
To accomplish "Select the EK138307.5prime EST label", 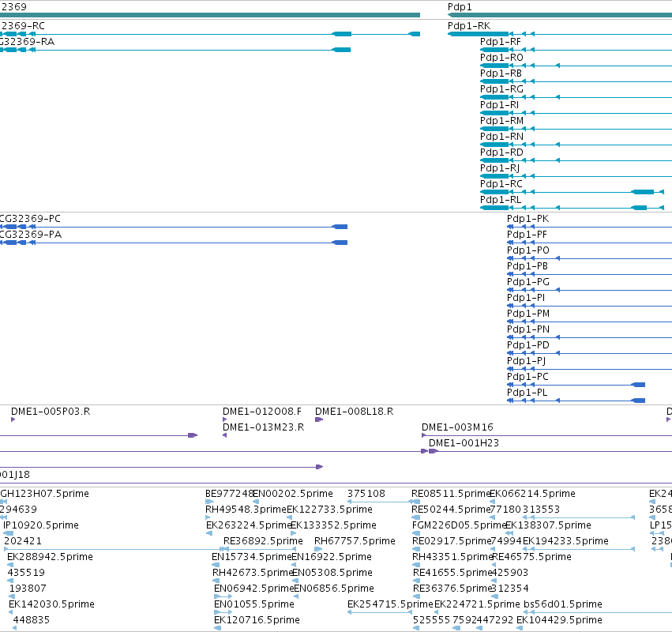I will pyautogui.click(x=548, y=525).
